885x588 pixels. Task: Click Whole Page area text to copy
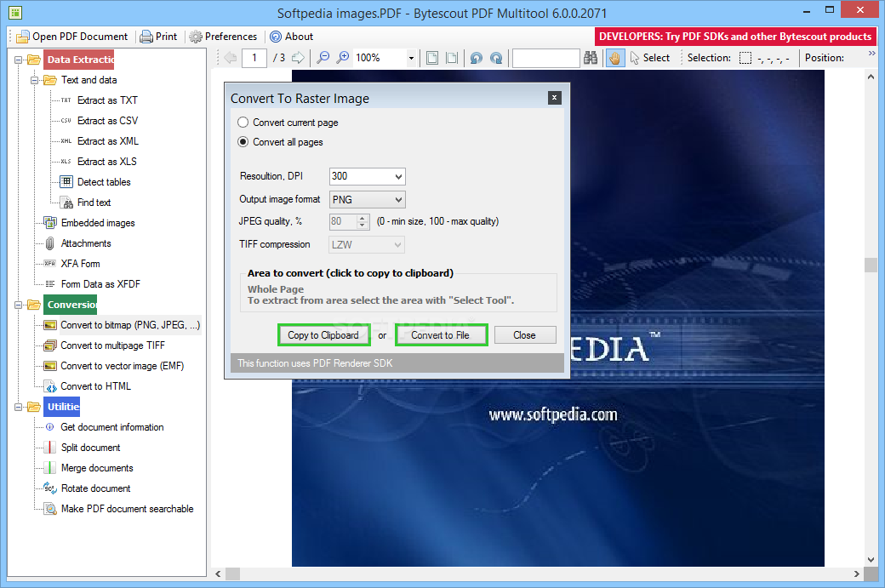pyautogui.click(x=276, y=289)
